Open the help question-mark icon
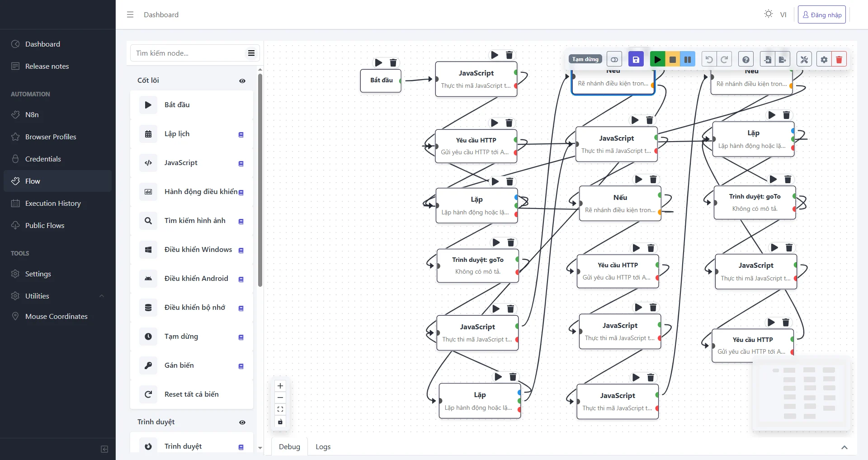Viewport: 868px width, 460px height. 746,59
